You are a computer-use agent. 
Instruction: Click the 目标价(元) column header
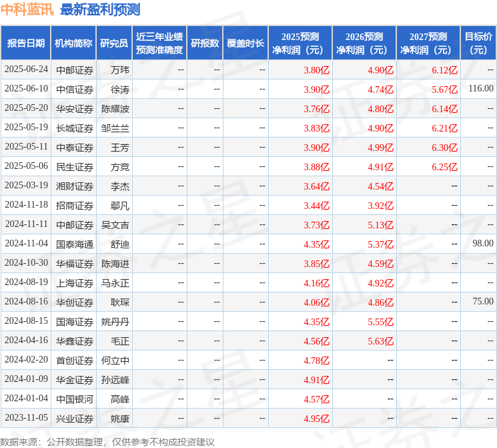tap(478, 43)
